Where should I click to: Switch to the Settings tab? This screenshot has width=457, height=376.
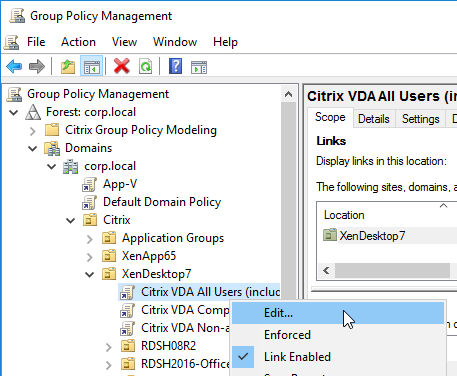click(x=420, y=119)
